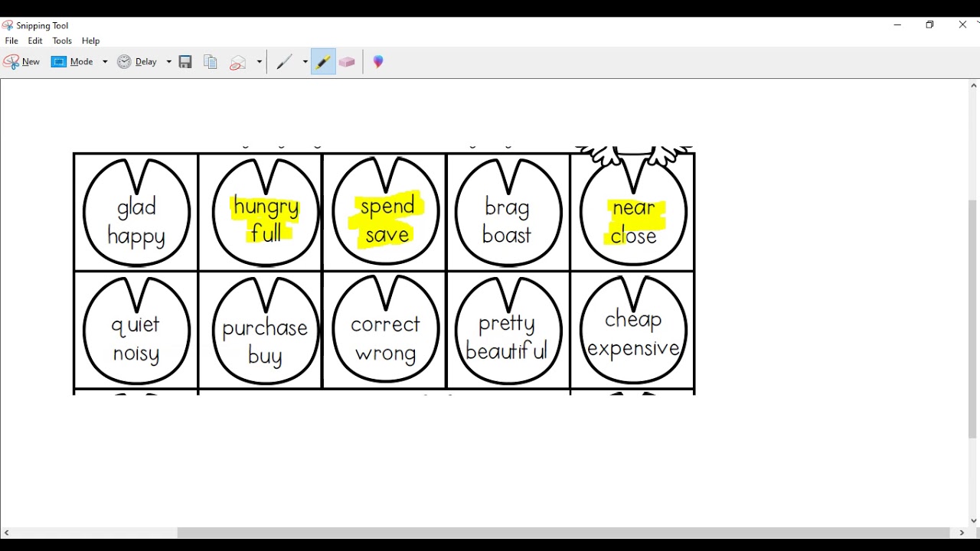Click the vertical scrollbar up arrow
The height and width of the screenshot is (551, 980).
click(x=973, y=85)
